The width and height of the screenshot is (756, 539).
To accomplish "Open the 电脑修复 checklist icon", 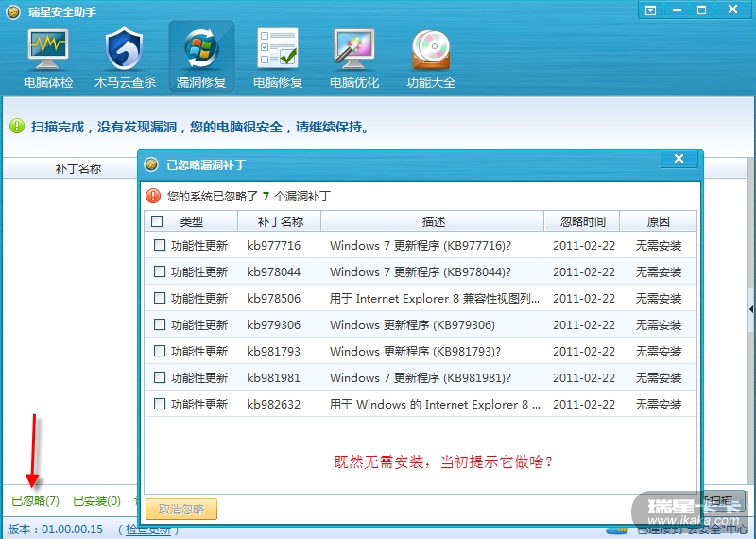I will (278, 58).
